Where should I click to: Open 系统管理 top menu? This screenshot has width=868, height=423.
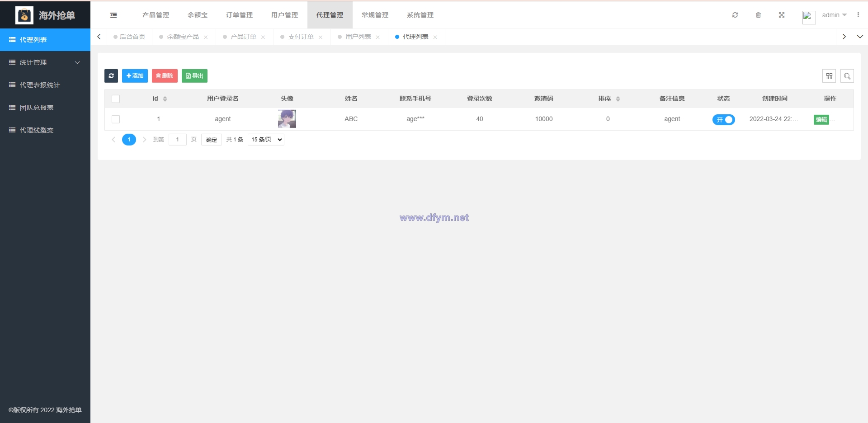(420, 15)
